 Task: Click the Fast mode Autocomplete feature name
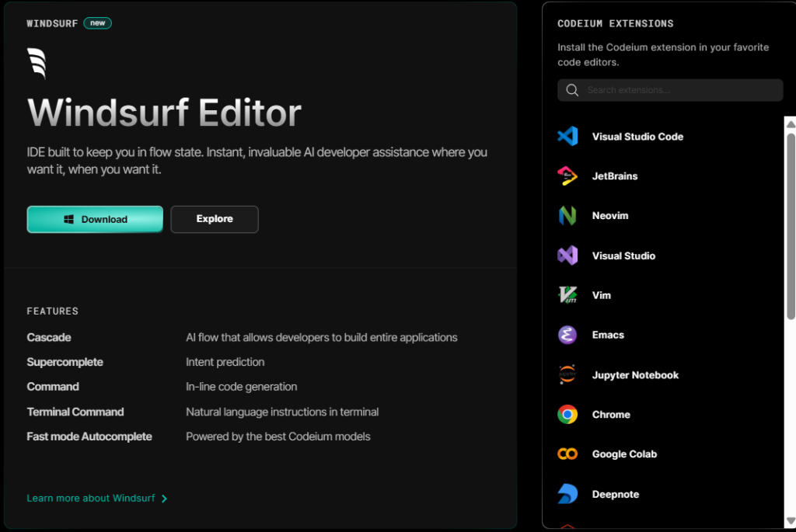point(89,436)
